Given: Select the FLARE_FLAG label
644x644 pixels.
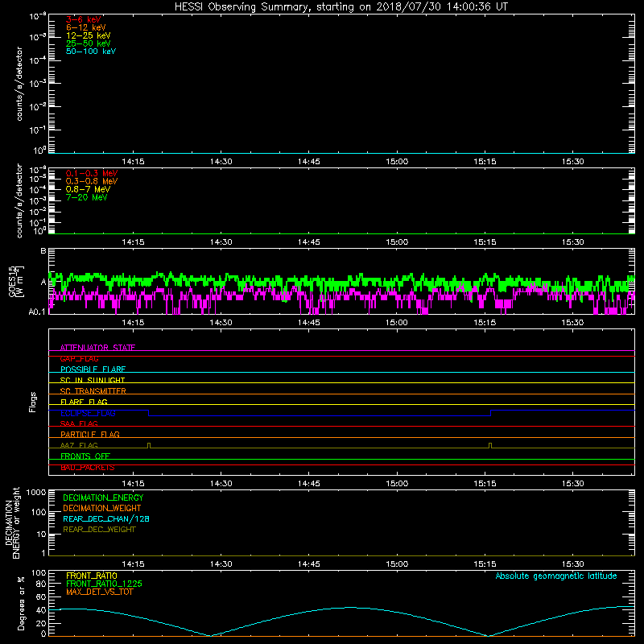Looking at the screenshot, I should click(x=84, y=402).
